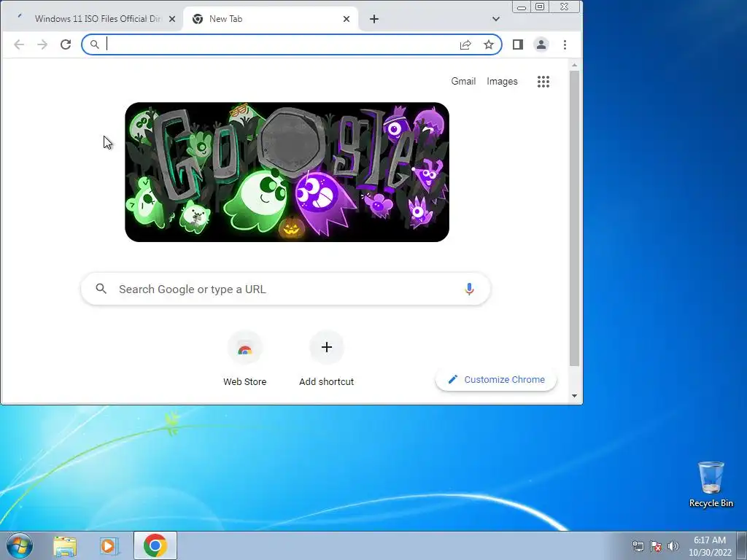Open Windows Explorer from taskbar
This screenshot has width=747, height=560.
tap(65, 545)
